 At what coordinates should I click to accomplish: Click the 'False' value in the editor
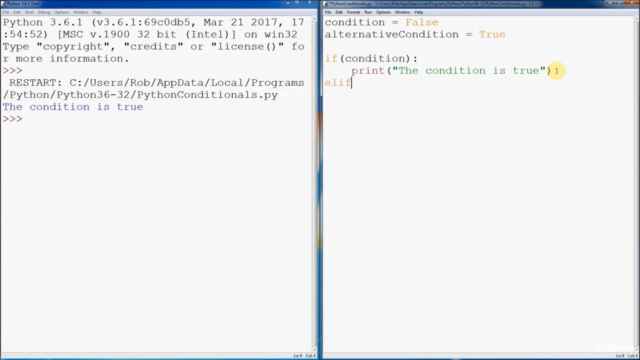pyautogui.click(x=422, y=22)
